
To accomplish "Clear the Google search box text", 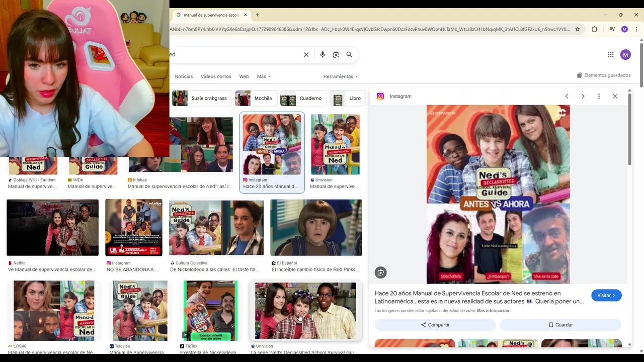I will pos(306,55).
